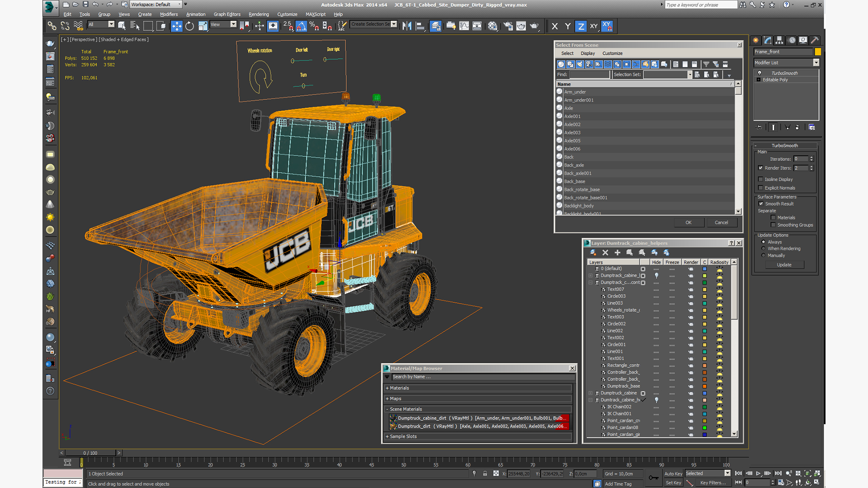868x488 pixels.
Task: Expand the Maps rollout in browser
Action: 478,399
